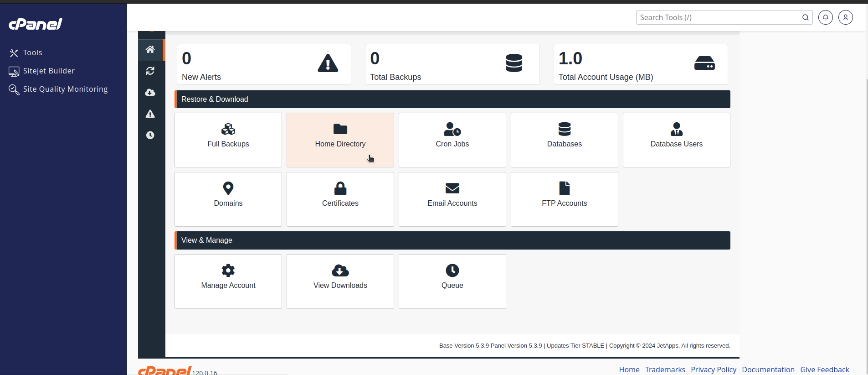Open the user account menu icon
Viewport: 868px width, 375px height.
tap(846, 17)
